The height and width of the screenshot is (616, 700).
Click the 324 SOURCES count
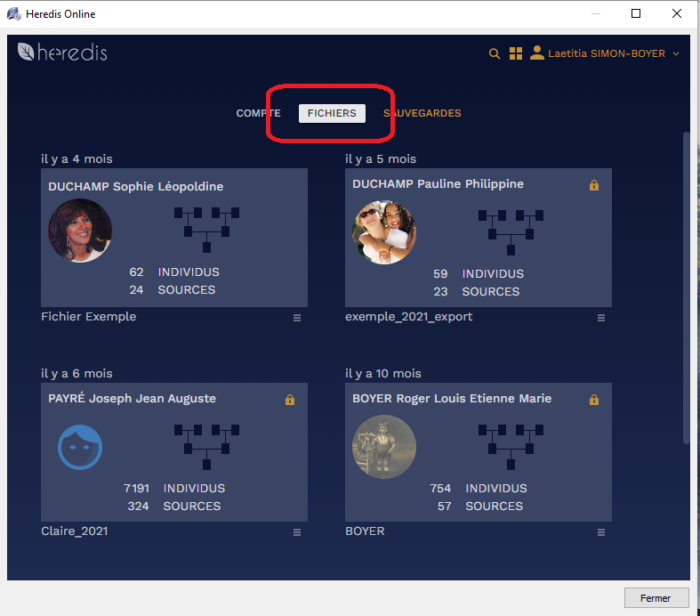(174, 507)
